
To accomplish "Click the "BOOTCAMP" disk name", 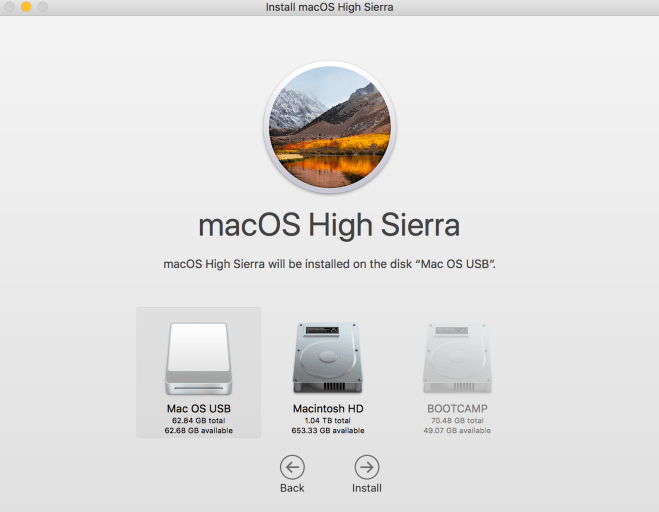I will [x=457, y=409].
